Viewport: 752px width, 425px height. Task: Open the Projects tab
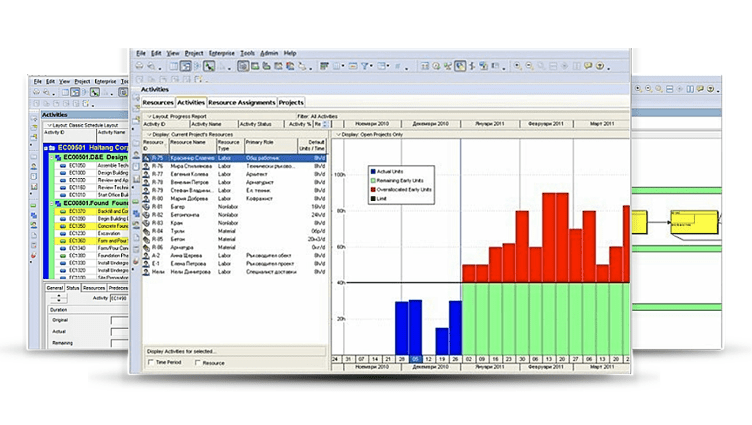point(291,102)
